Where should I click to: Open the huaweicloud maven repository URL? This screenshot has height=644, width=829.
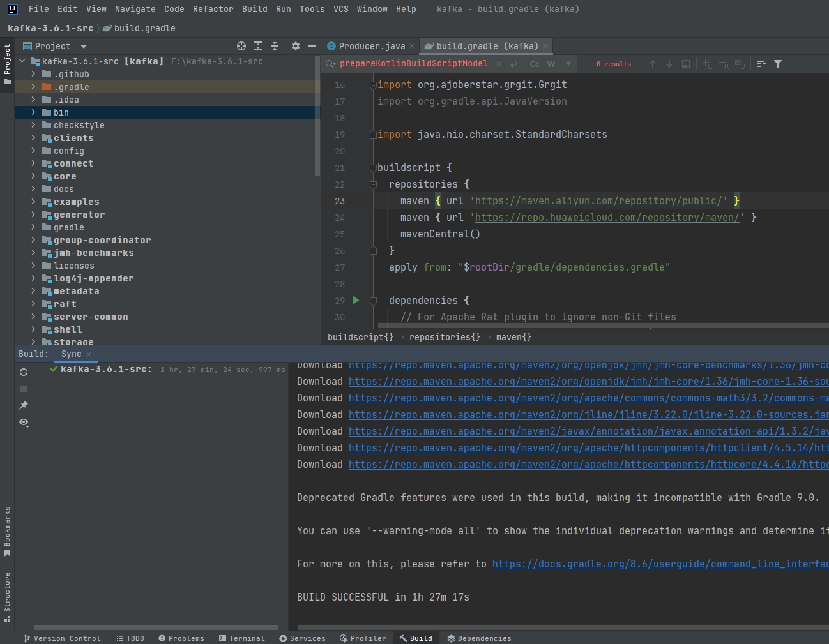click(x=607, y=218)
